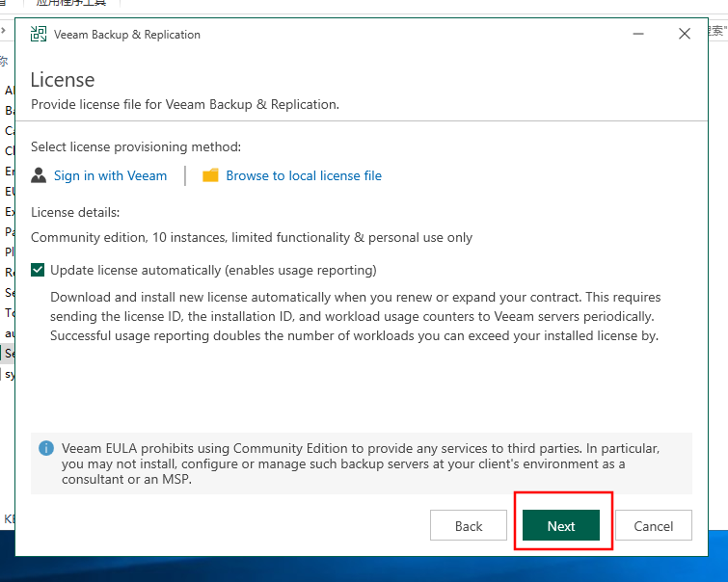
Task: Click the Select license provisioning method label
Action: [136, 146]
